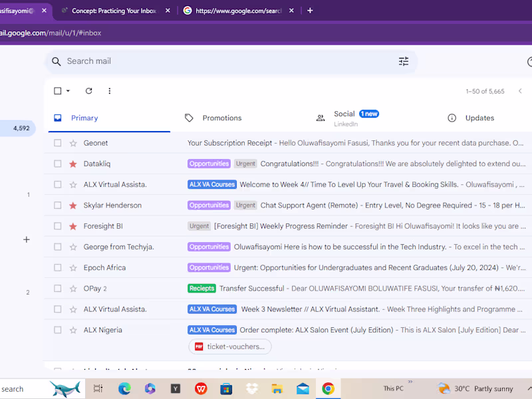Focus the Search mail input field
Image resolution: width=532 pixels, height=399 pixels.
click(231, 61)
